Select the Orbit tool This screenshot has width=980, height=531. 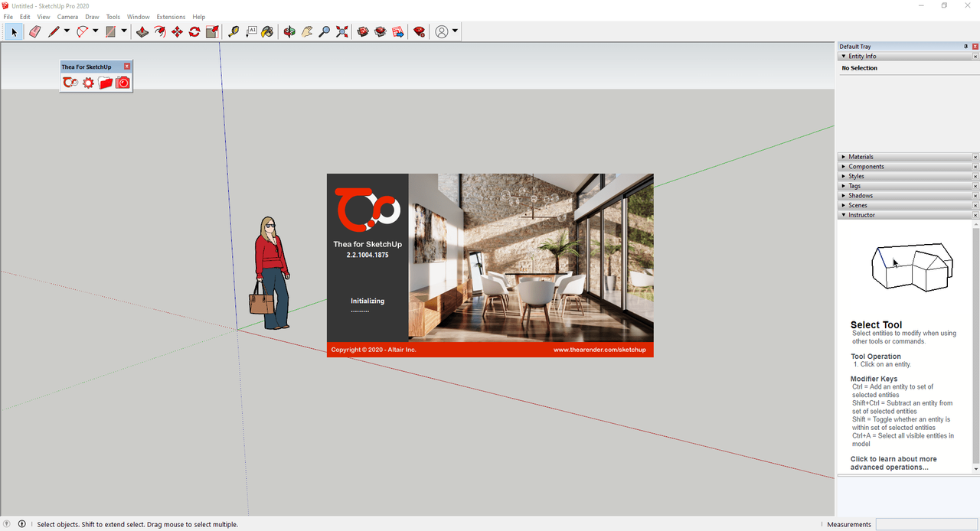click(x=289, y=31)
